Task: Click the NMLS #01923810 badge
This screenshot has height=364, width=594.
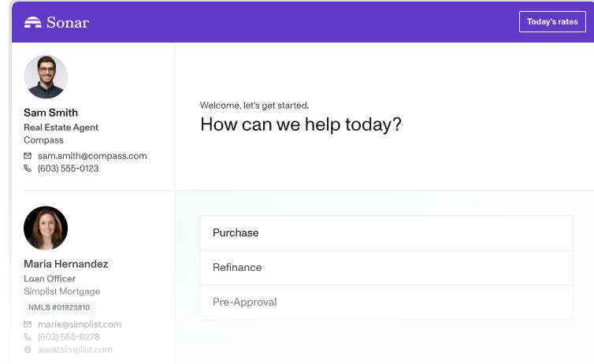Action: (59, 307)
